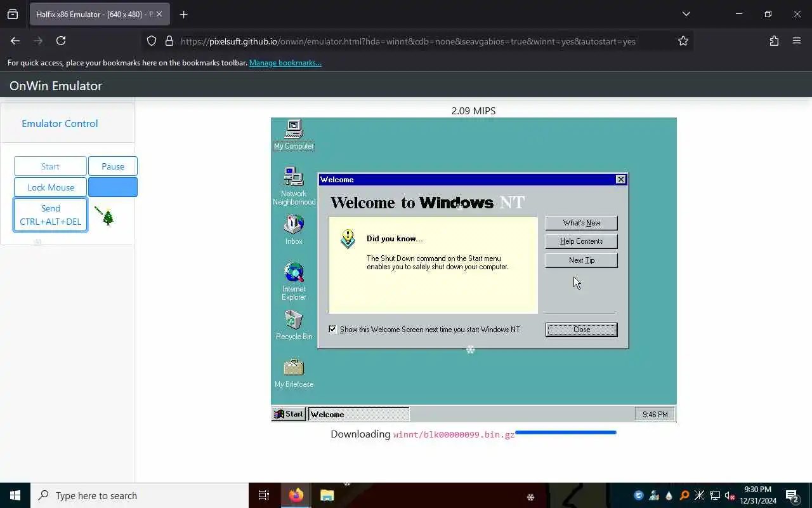Open Firefox application menu
Screen dimensions: 812x508
click(797, 41)
